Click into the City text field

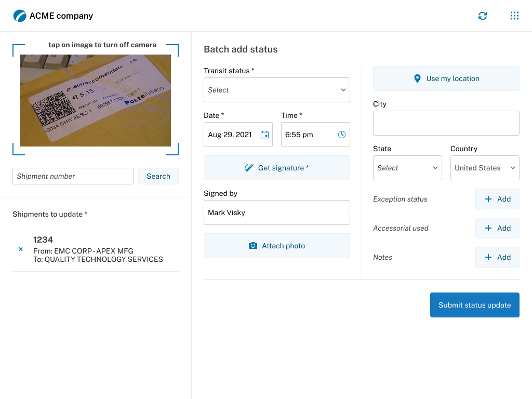(446, 123)
